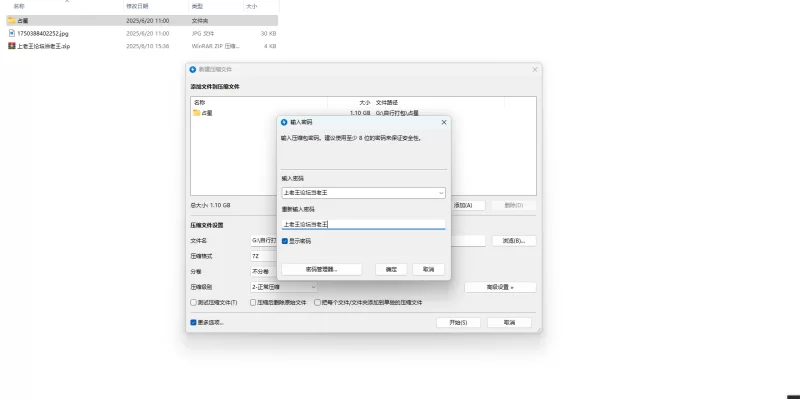The height and width of the screenshot is (399, 800).
Task: Select the .zip archive file name
Action: coord(43,46)
